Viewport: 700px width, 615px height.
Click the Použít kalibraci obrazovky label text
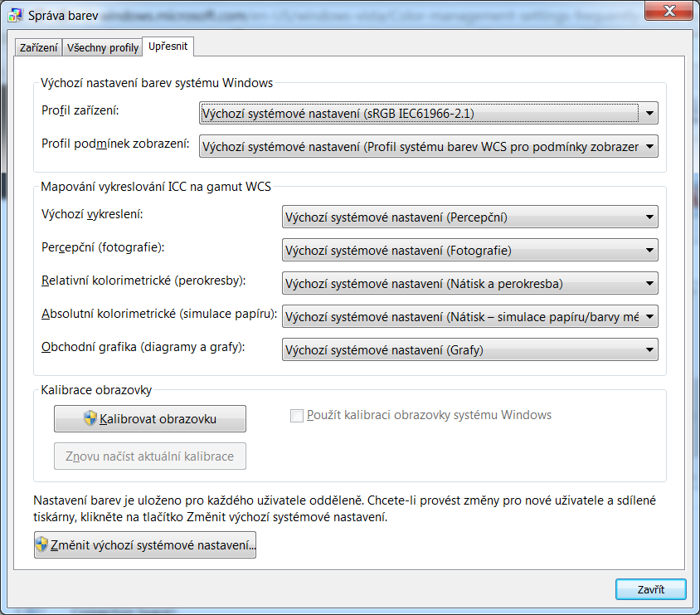[429, 415]
